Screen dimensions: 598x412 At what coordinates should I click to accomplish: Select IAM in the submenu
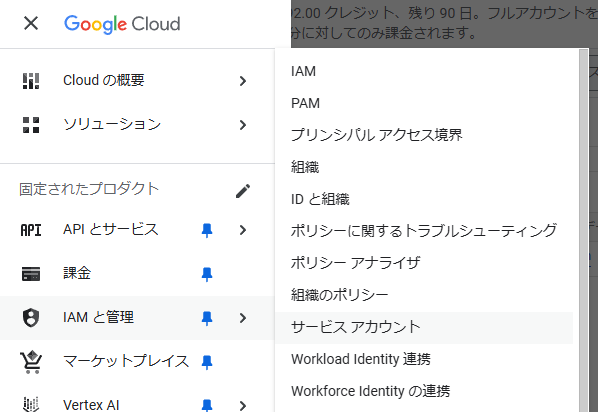pos(424,71)
